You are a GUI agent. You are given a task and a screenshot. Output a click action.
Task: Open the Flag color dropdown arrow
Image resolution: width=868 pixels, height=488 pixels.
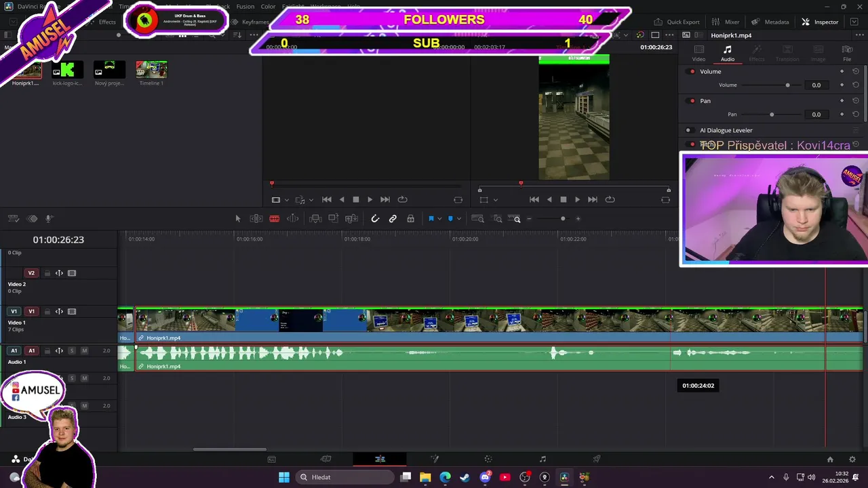coord(439,219)
